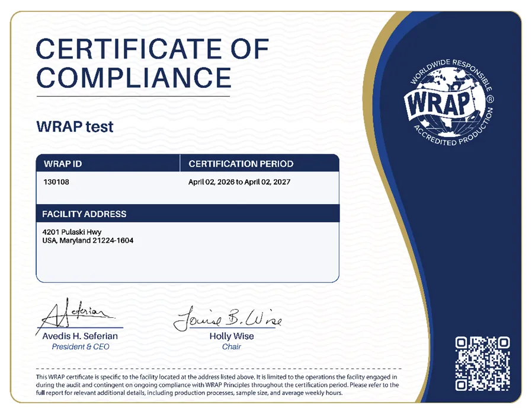Click the 'President & CEO' title
532x414 pixels.
[x=81, y=347]
